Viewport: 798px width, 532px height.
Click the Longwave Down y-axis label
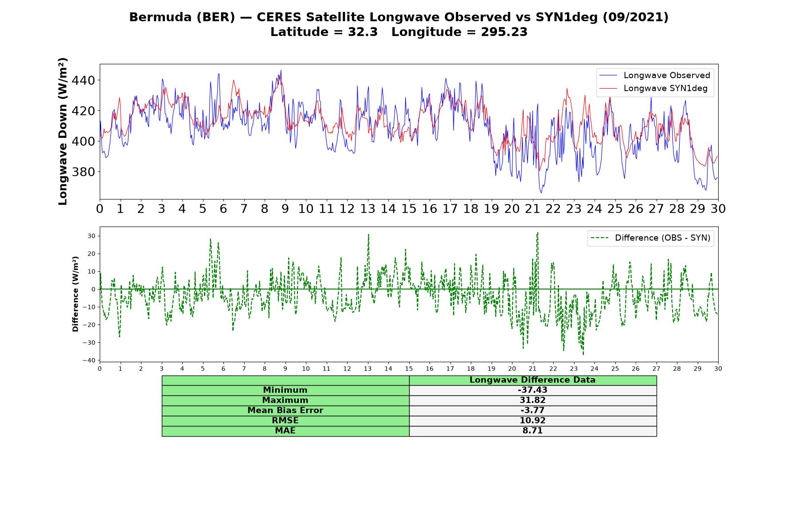coord(63,131)
